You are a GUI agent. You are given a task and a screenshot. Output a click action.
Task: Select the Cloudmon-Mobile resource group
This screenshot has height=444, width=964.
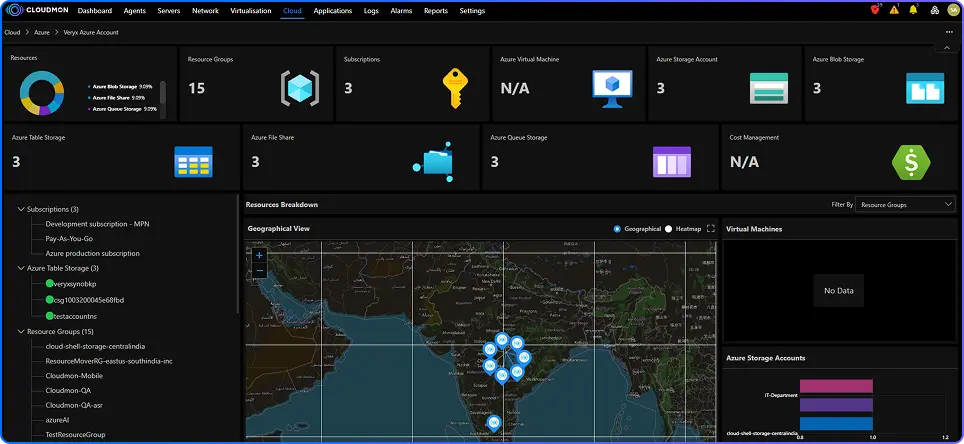tap(74, 376)
